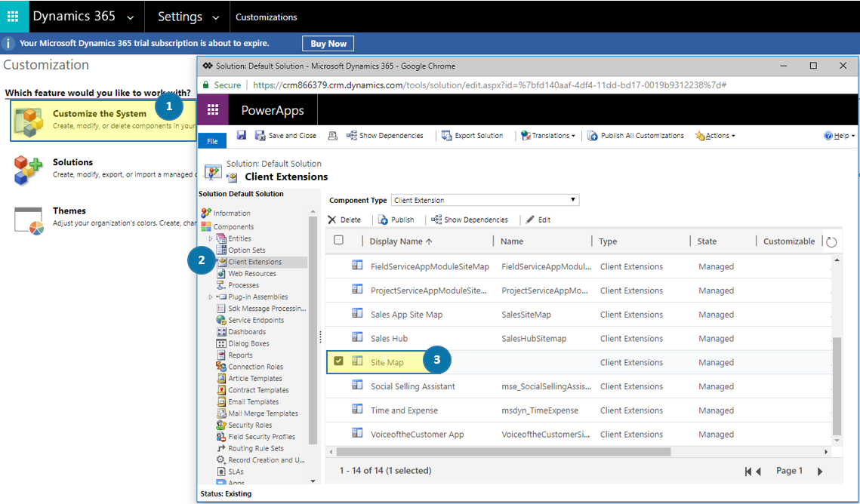Click Show Dependencies in the top toolbar
The height and width of the screenshot is (504, 860).
coord(384,135)
